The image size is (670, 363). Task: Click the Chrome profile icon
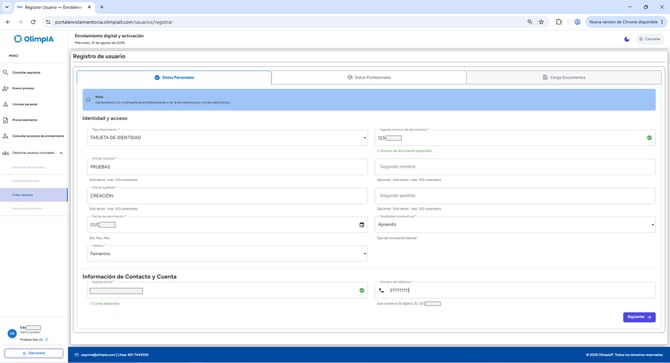pos(577,22)
